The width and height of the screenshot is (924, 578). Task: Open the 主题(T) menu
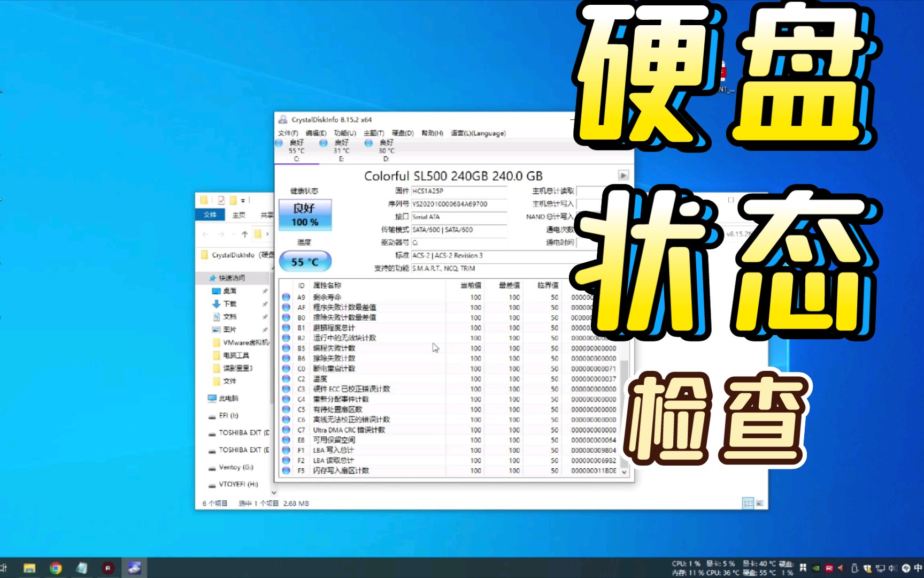coord(374,133)
